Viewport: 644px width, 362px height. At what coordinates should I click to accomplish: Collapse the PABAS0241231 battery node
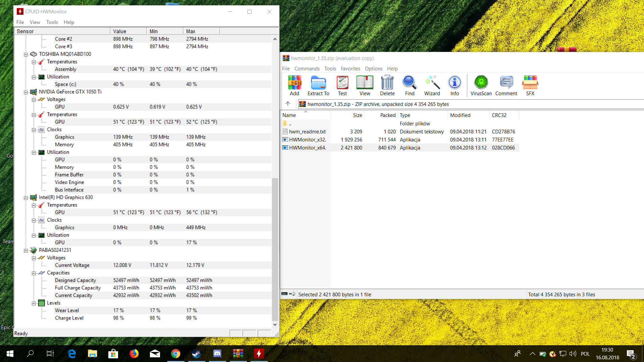click(26, 250)
